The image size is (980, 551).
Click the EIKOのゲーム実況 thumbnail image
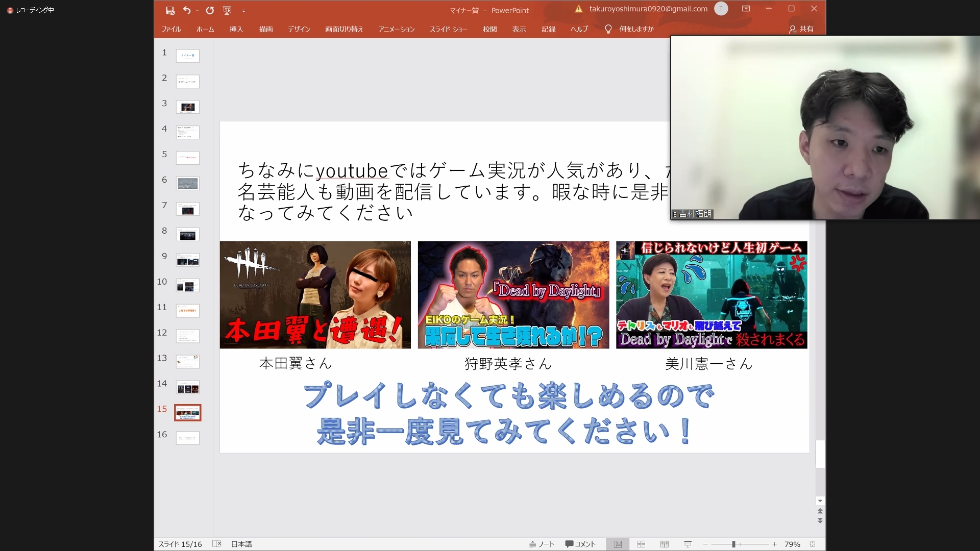coord(513,295)
